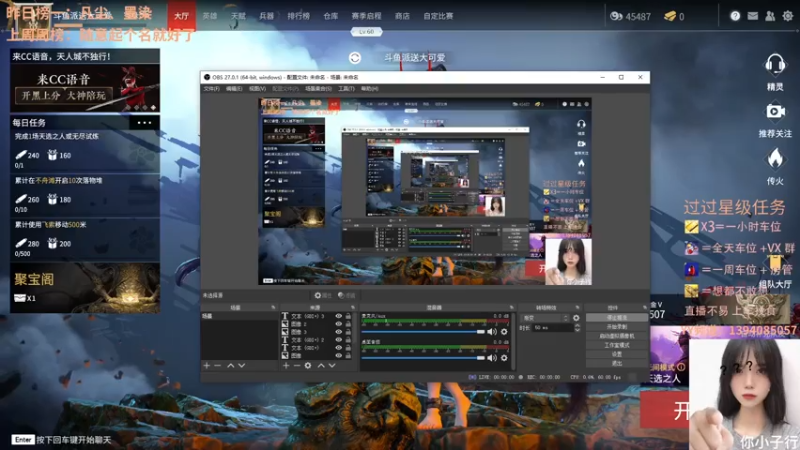This screenshot has height=450, width=800.
Task: Click the 精灵 headset icon
Action: [774, 65]
